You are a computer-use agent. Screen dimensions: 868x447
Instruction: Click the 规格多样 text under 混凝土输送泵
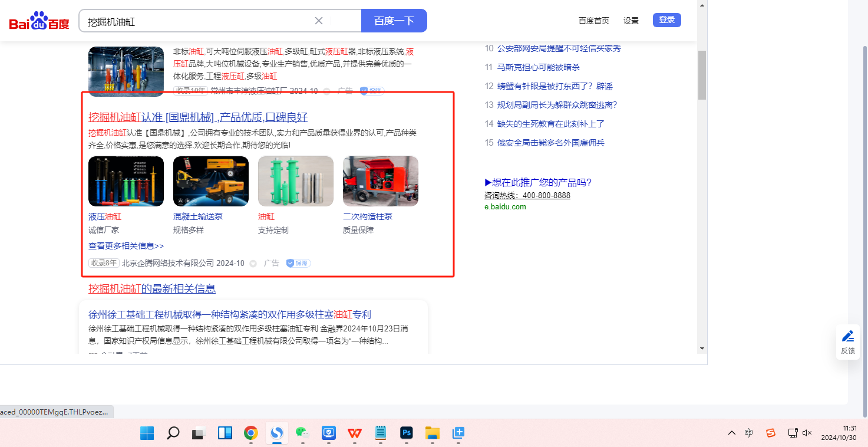(x=189, y=230)
